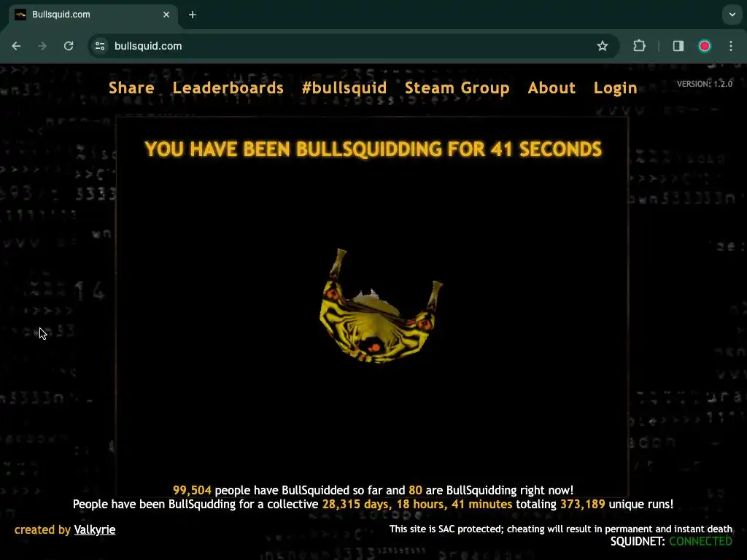Click the spinning bullsquid model
The width and height of the screenshot is (747, 560).
(x=379, y=306)
